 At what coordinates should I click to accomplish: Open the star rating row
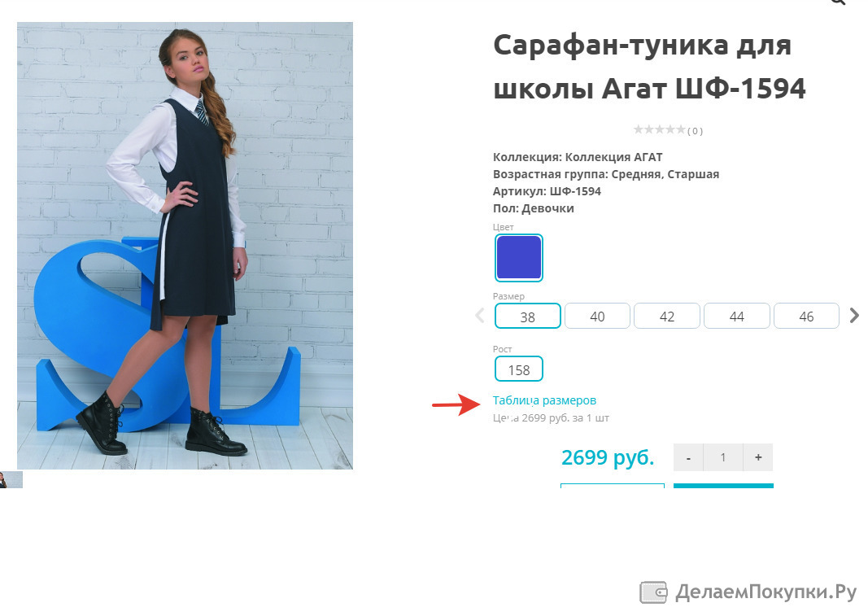(x=668, y=130)
